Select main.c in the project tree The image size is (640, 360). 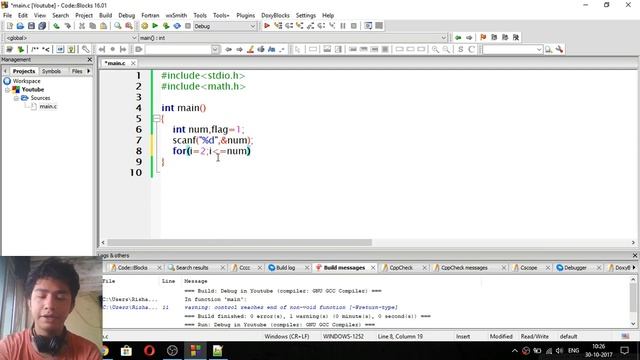(48, 107)
